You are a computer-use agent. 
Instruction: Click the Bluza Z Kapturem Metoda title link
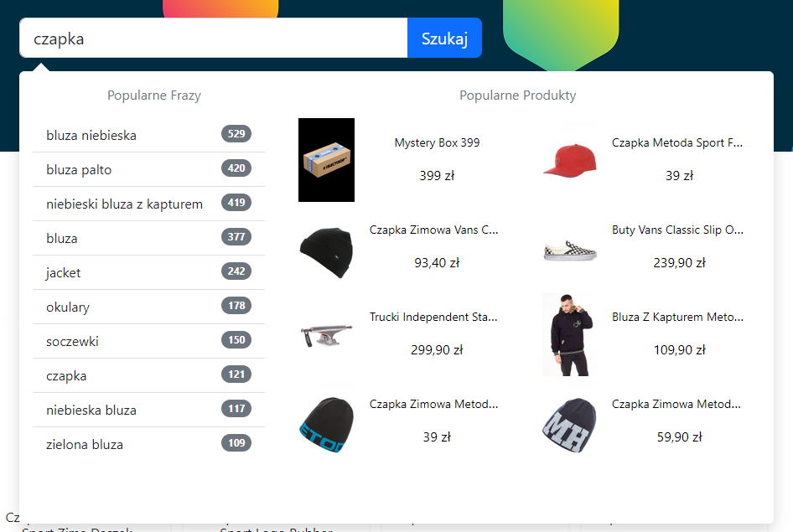pos(677,317)
